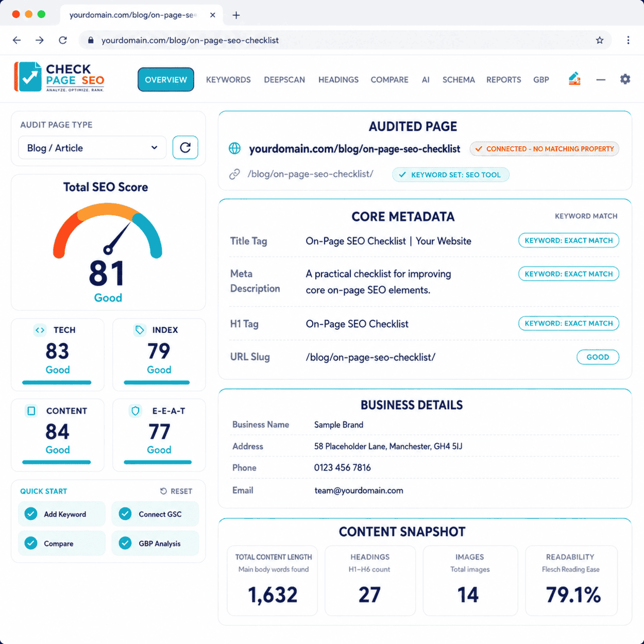
Task: Click the RESET text in Quick Start
Action: click(181, 492)
